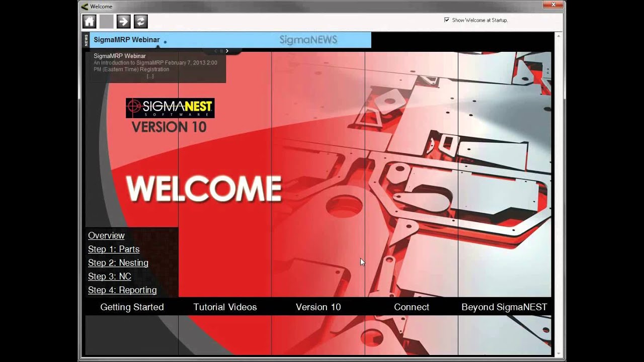Select the Version 10 tab
The height and width of the screenshot is (362, 644).
[318, 307]
